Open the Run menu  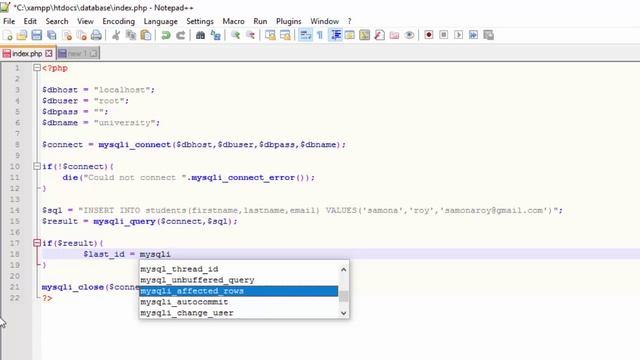pyautogui.click(x=260, y=21)
